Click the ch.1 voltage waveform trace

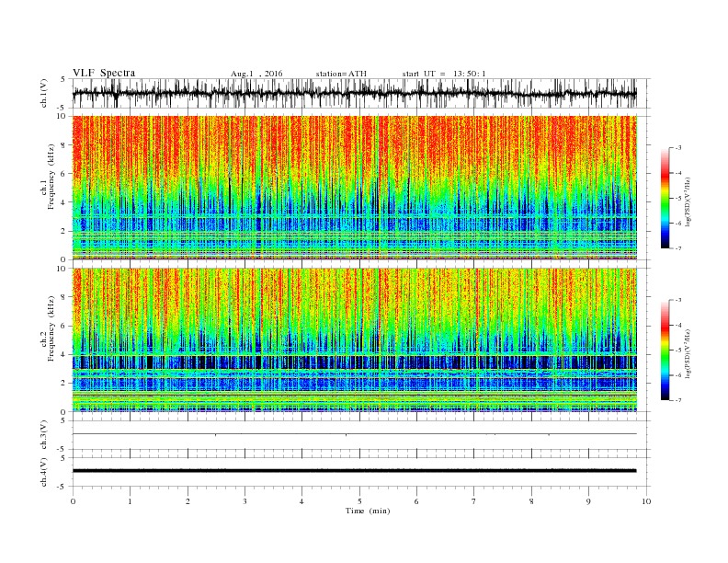pos(354,93)
